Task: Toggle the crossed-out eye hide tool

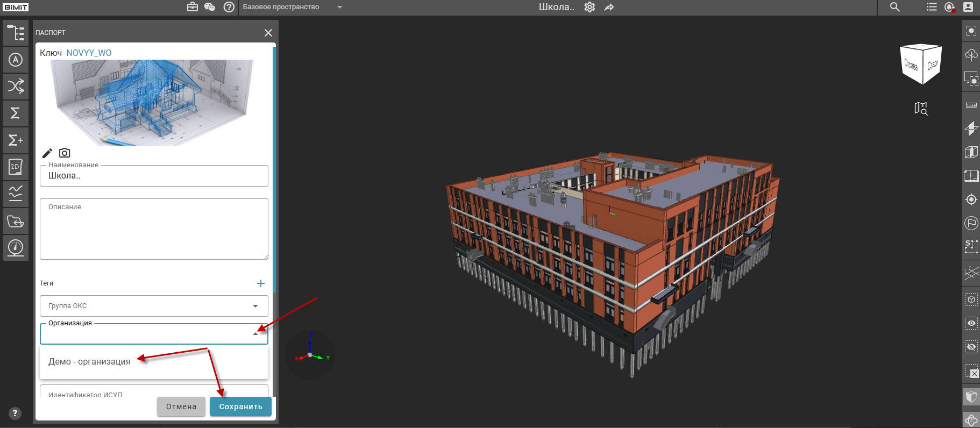Action: pyautogui.click(x=971, y=347)
